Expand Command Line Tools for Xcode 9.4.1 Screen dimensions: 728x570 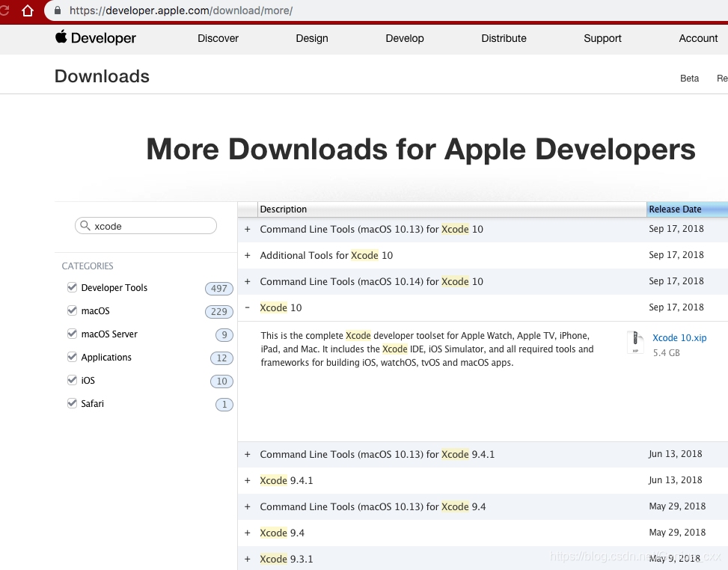click(248, 454)
